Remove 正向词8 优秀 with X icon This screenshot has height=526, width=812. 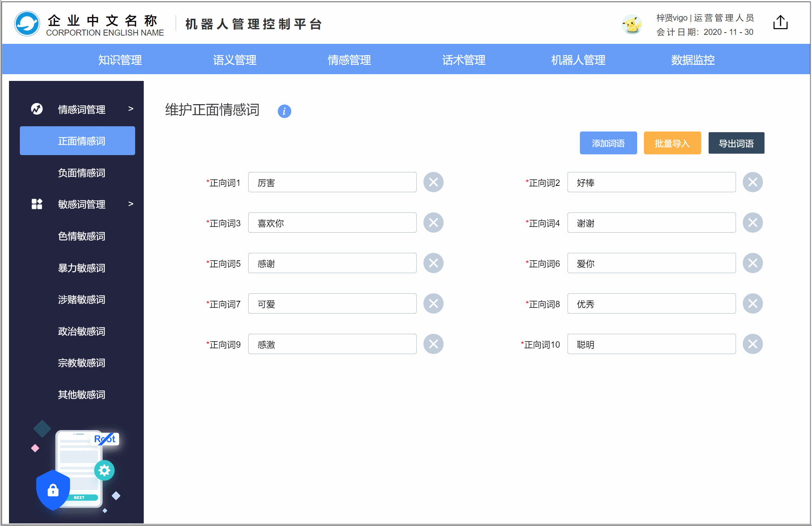point(752,304)
